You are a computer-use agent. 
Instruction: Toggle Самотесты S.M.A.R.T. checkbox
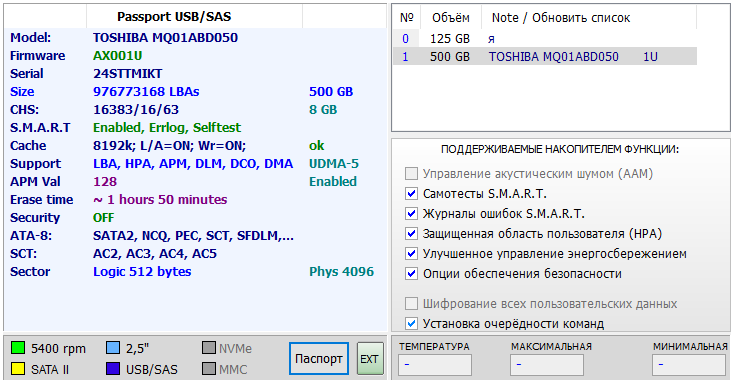(411, 193)
